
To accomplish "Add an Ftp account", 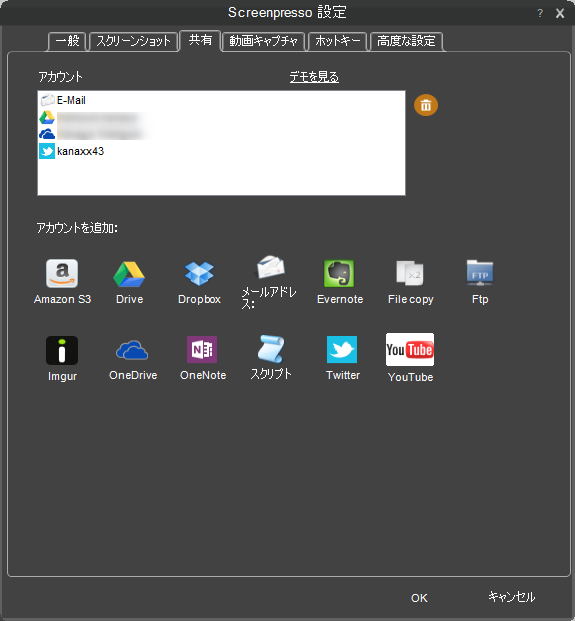I will click(x=480, y=282).
